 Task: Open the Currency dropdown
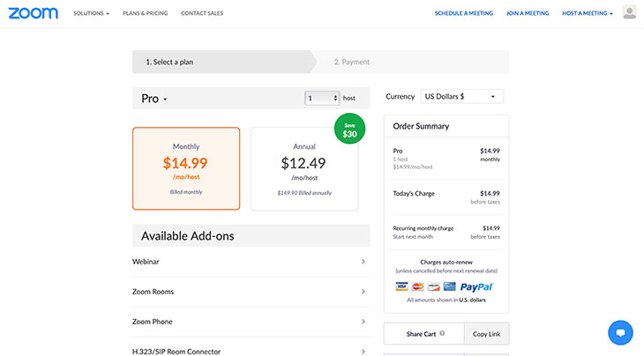[x=461, y=96]
